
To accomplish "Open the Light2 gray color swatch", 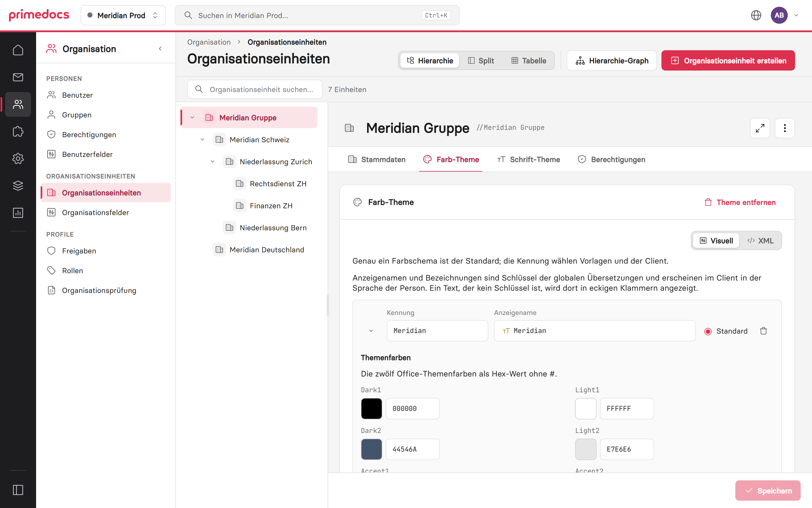I will 586,449.
